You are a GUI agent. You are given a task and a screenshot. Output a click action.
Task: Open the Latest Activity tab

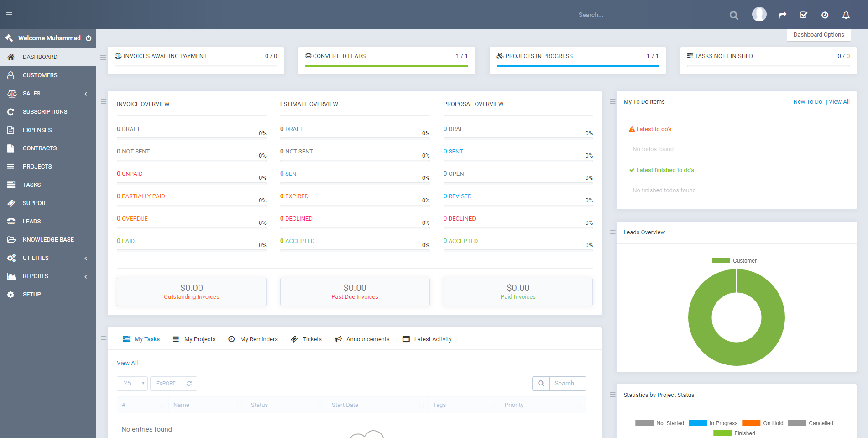(x=427, y=339)
